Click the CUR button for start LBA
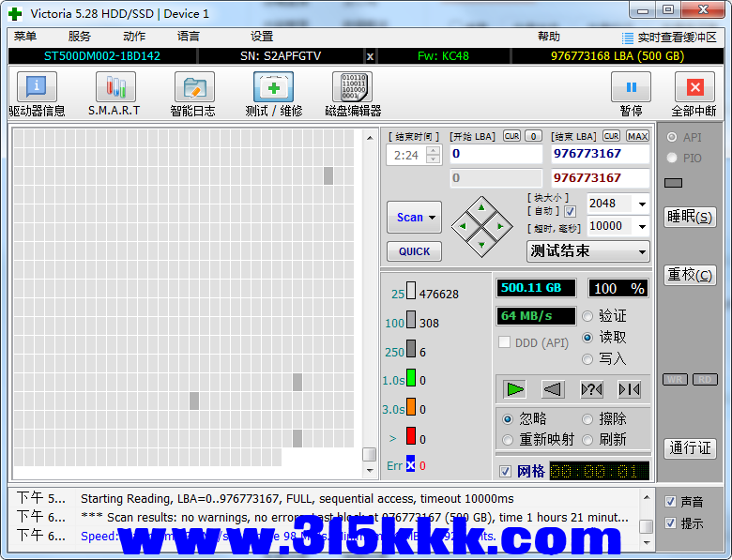Image resolution: width=732 pixels, height=560 pixels. 511,136
